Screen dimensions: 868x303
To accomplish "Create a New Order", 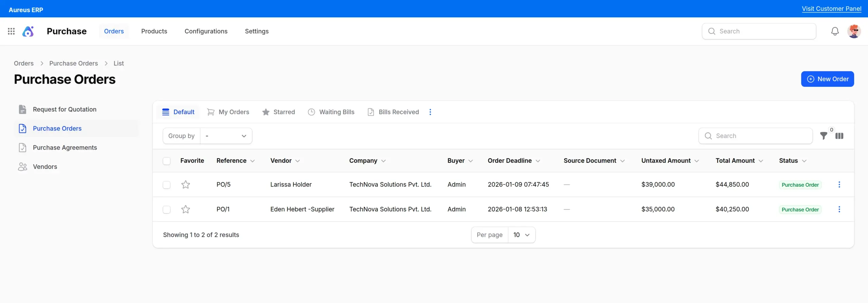I will (x=827, y=79).
